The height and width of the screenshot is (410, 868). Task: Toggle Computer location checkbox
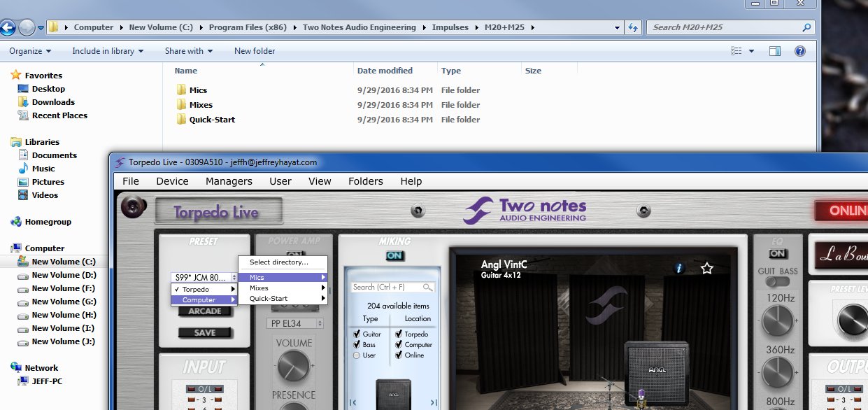[x=399, y=345]
